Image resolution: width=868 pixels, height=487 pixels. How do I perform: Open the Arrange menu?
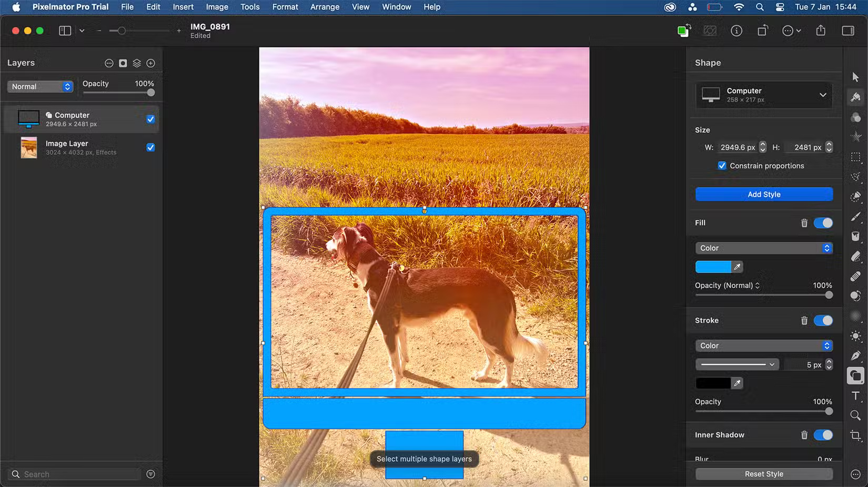325,7
